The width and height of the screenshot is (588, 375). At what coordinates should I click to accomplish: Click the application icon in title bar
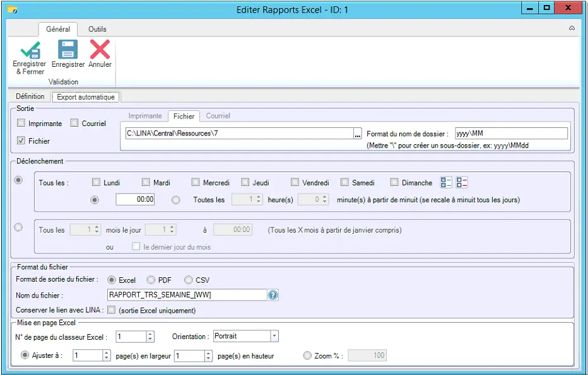(x=12, y=9)
